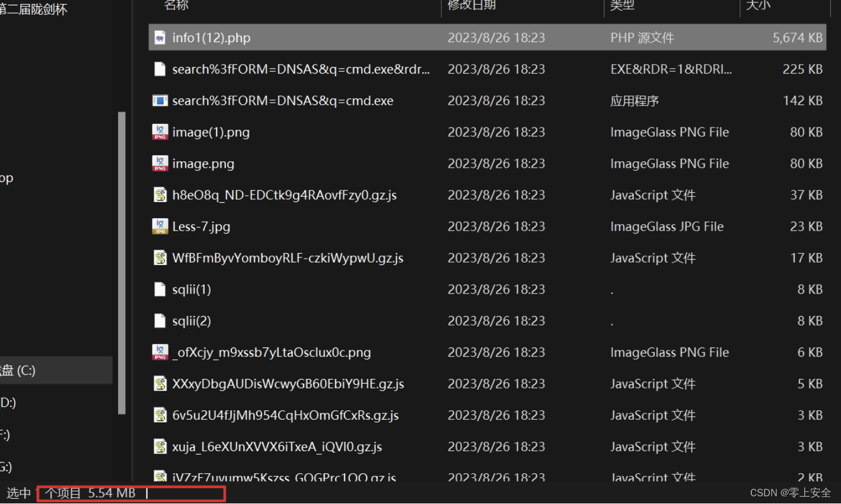The height and width of the screenshot is (504, 841).
Task: Click the 5.54 MB status bar text
Action: click(112, 493)
